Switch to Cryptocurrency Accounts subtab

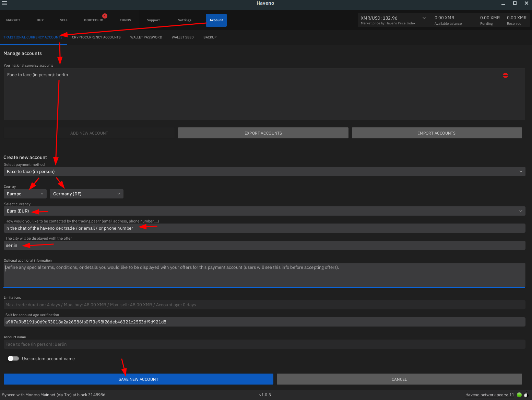[x=96, y=37]
